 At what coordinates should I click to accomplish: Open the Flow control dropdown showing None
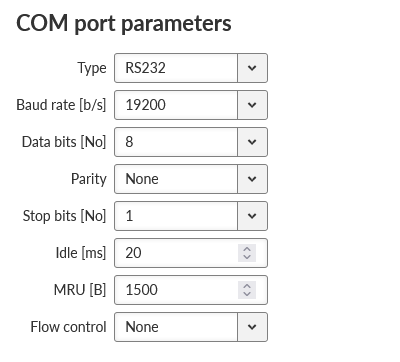click(191, 327)
